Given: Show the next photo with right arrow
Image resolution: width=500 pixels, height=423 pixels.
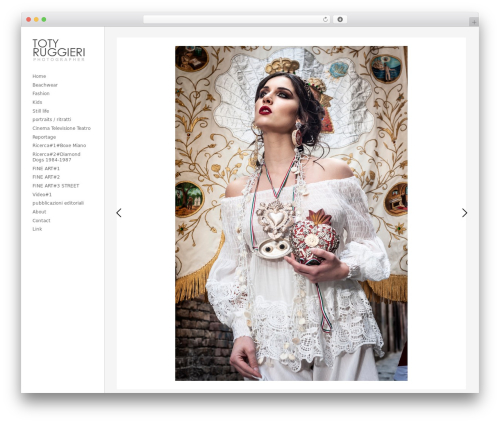Looking at the screenshot, I should pyautogui.click(x=464, y=213).
